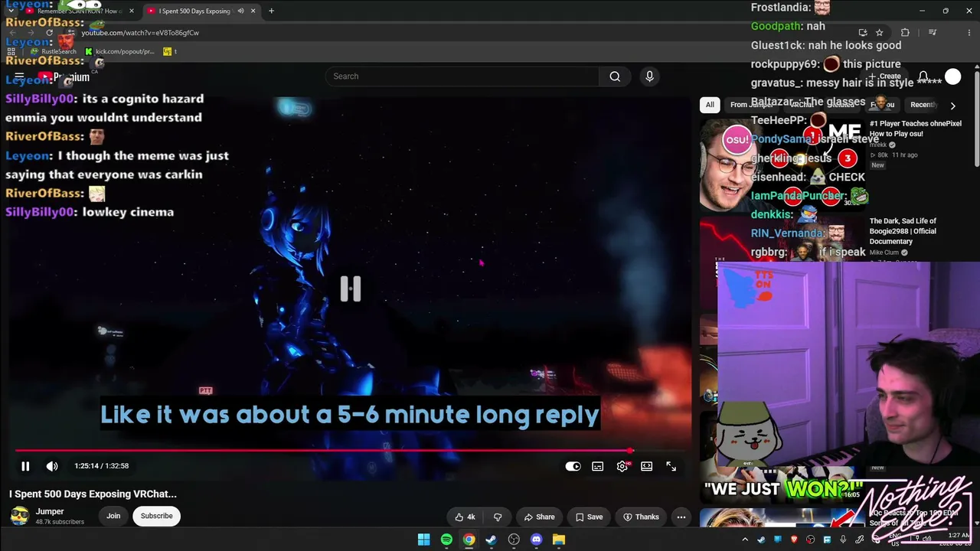The image size is (980, 551).
Task: Open the Jumper channel avatar
Action: [x=19, y=516]
